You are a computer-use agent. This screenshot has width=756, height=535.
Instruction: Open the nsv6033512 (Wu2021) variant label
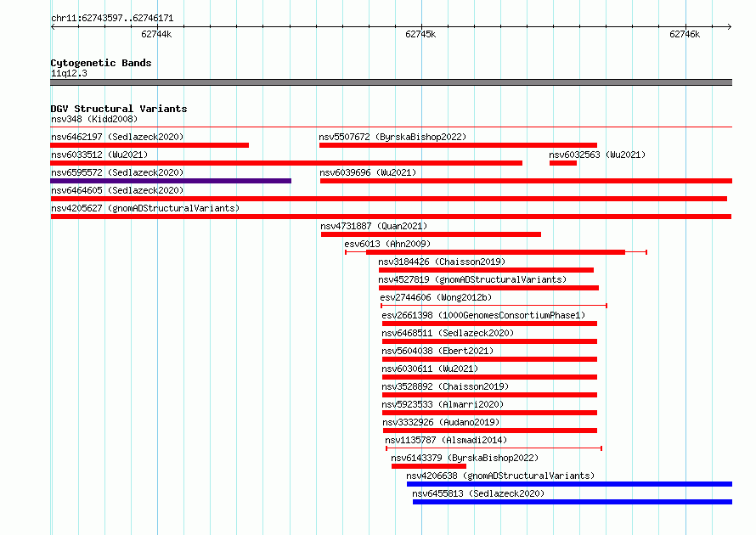99,155
